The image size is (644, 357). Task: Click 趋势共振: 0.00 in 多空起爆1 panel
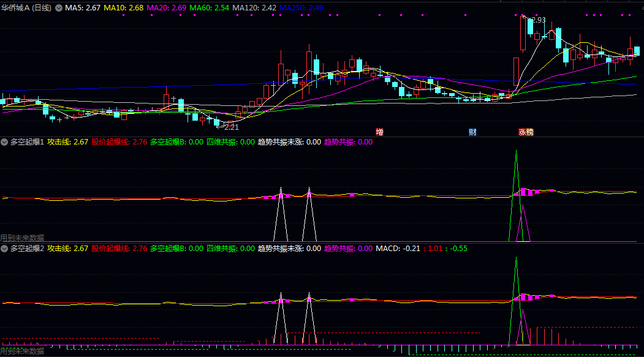pos(348,142)
